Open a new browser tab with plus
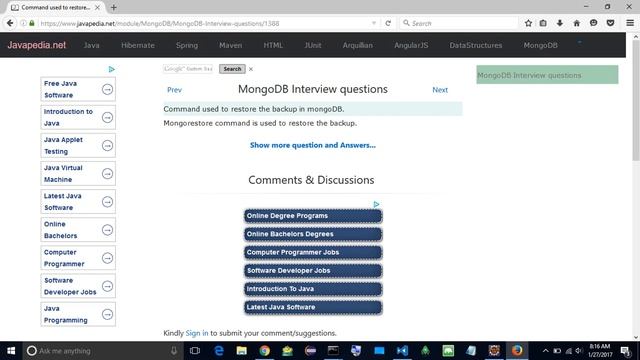The image size is (640, 360). point(113,7)
